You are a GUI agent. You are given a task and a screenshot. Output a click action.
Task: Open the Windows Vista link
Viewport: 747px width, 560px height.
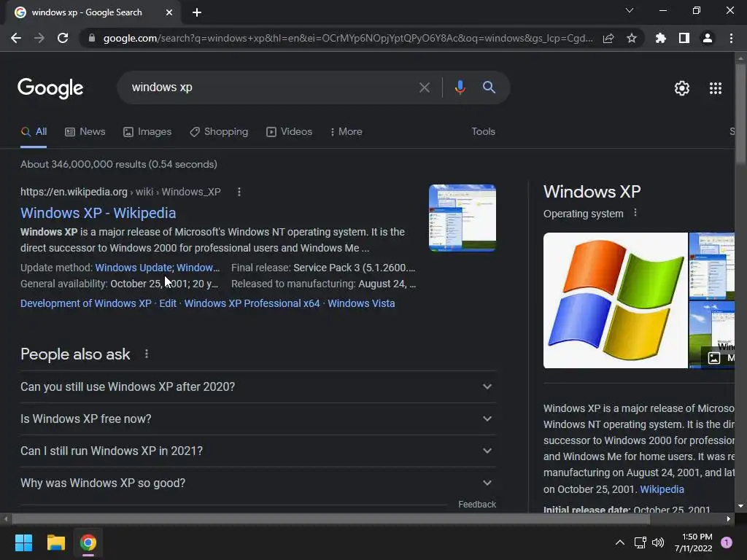[x=361, y=303]
